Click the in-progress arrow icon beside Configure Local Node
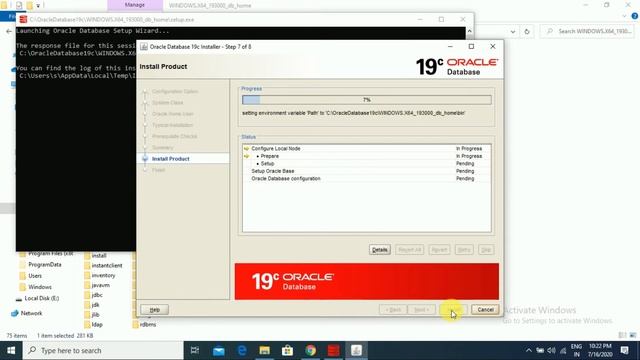The image size is (640, 360). [x=247, y=149]
